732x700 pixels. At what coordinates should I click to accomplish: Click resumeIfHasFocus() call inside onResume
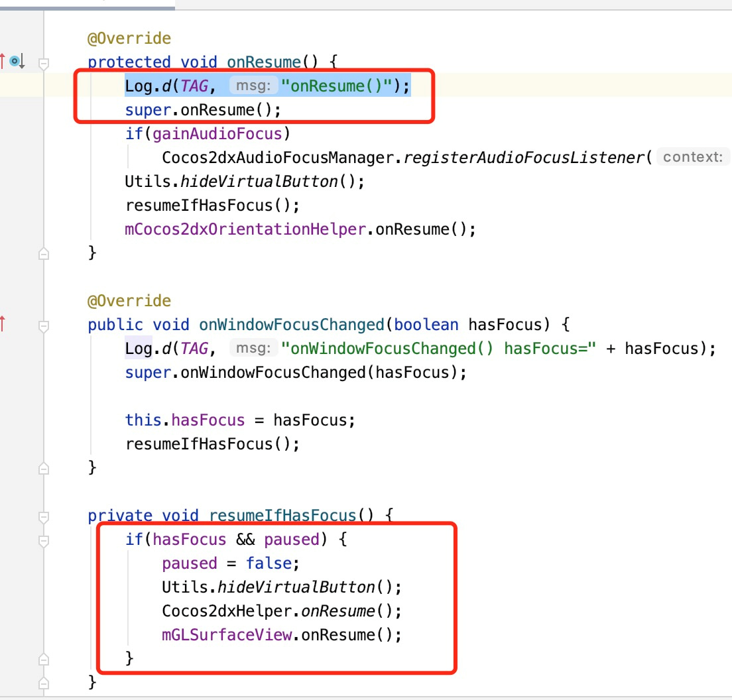[x=212, y=205]
